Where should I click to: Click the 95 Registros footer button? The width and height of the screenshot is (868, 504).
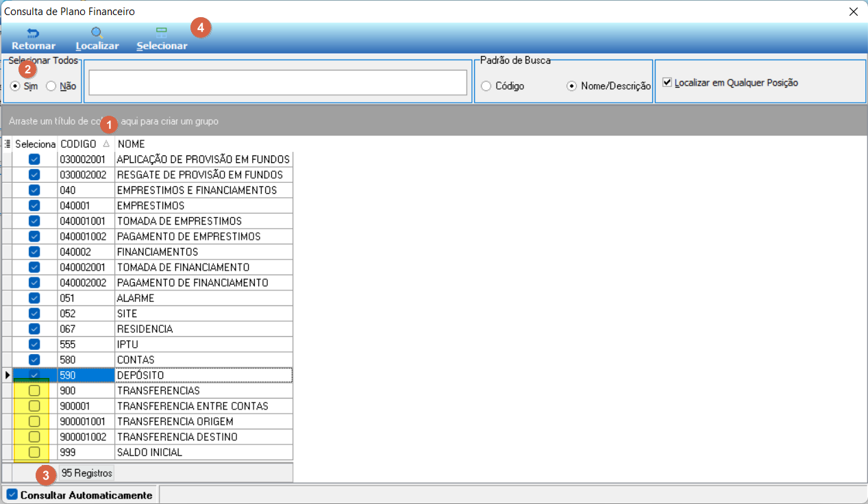point(86,473)
